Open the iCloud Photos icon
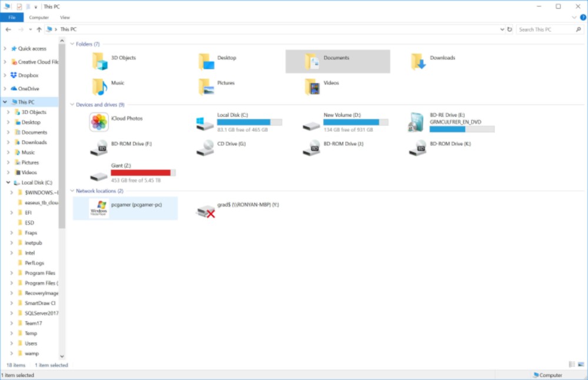Viewport: 588px width, 380px height. (x=99, y=122)
